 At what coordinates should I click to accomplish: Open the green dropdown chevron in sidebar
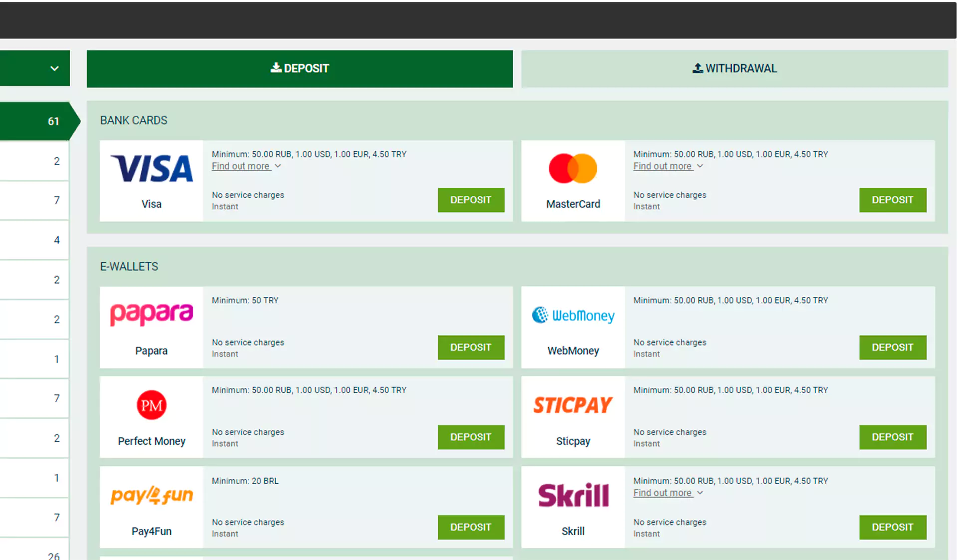54,68
